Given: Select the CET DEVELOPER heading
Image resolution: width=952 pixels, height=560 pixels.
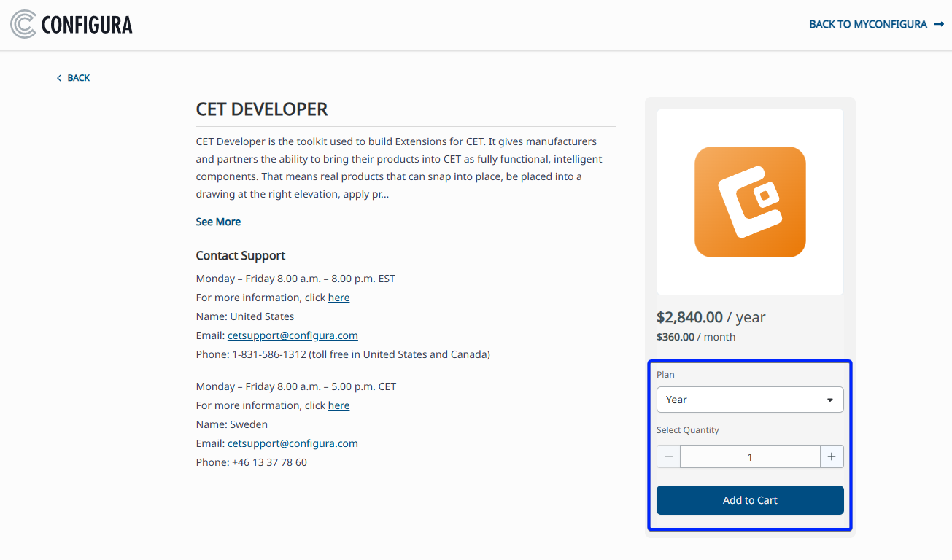Looking at the screenshot, I should [262, 109].
